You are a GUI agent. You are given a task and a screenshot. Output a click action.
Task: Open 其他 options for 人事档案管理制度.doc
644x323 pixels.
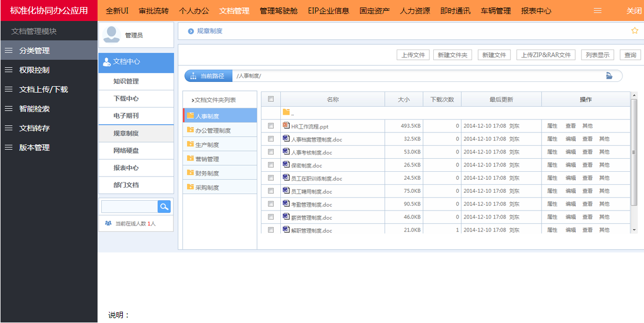[x=604, y=139]
